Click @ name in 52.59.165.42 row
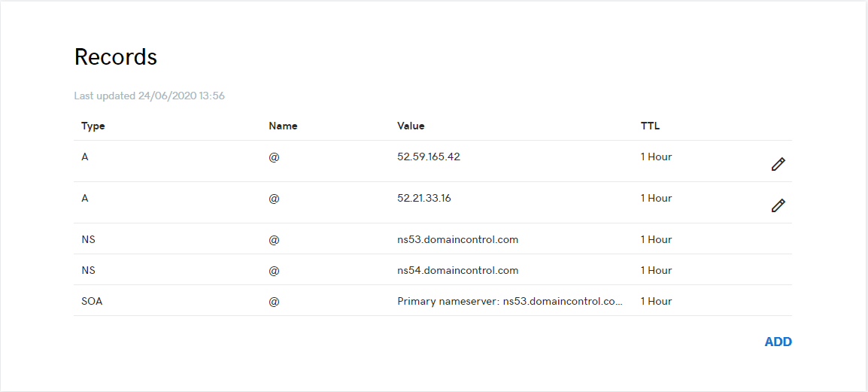 (274, 157)
